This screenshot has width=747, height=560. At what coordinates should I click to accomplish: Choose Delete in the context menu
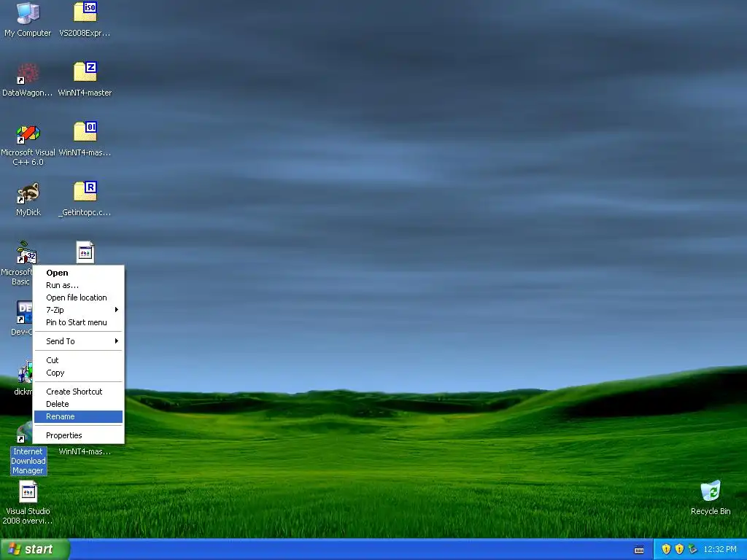(x=79, y=404)
